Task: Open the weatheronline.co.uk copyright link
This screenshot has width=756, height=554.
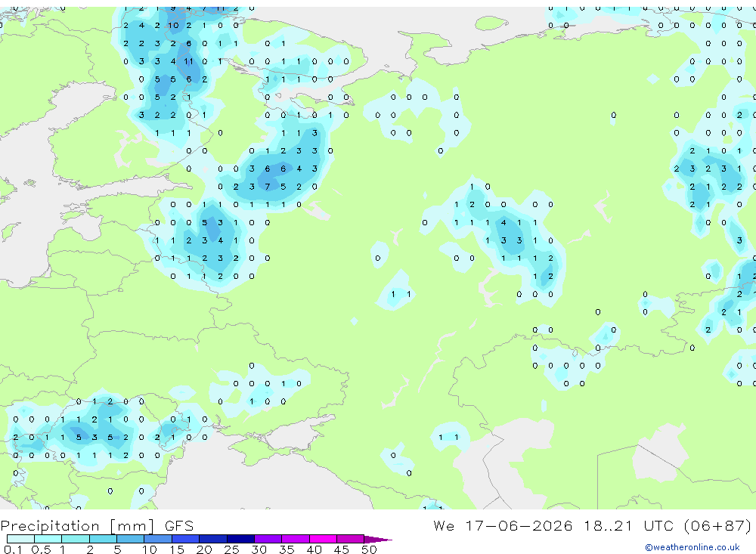Action: (692, 547)
